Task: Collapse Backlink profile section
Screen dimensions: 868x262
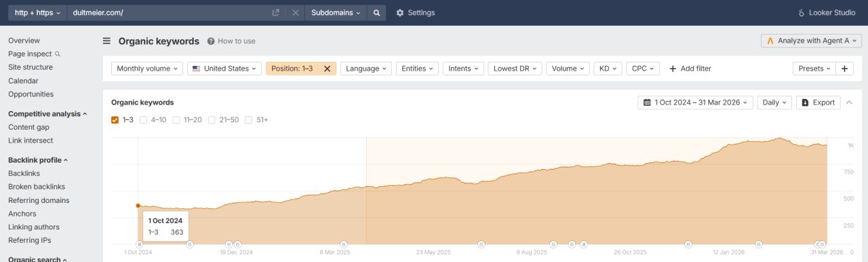Action: [38, 160]
